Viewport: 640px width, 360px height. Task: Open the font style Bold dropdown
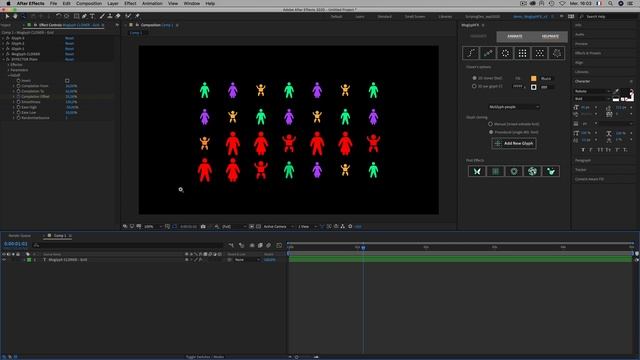click(x=593, y=99)
